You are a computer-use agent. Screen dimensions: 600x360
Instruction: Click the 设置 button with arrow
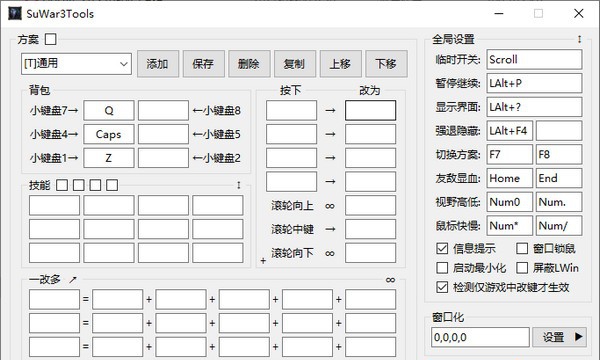click(559, 337)
